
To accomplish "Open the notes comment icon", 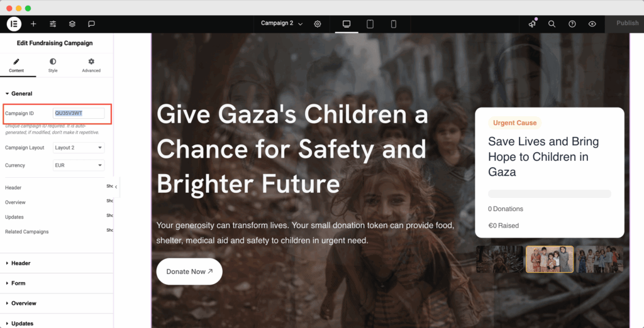I will pyautogui.click(x=92, y=24).
